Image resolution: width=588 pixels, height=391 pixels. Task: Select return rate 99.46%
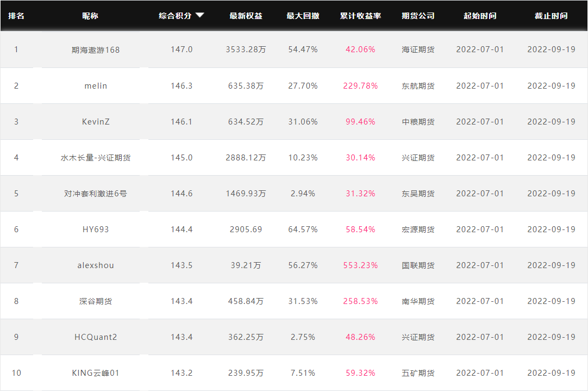tap(360, 122)
